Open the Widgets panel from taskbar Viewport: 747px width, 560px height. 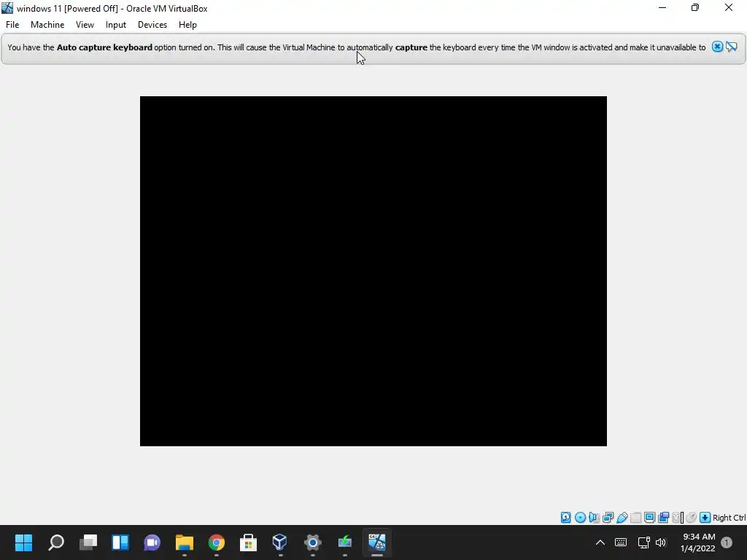pos(120,542)
